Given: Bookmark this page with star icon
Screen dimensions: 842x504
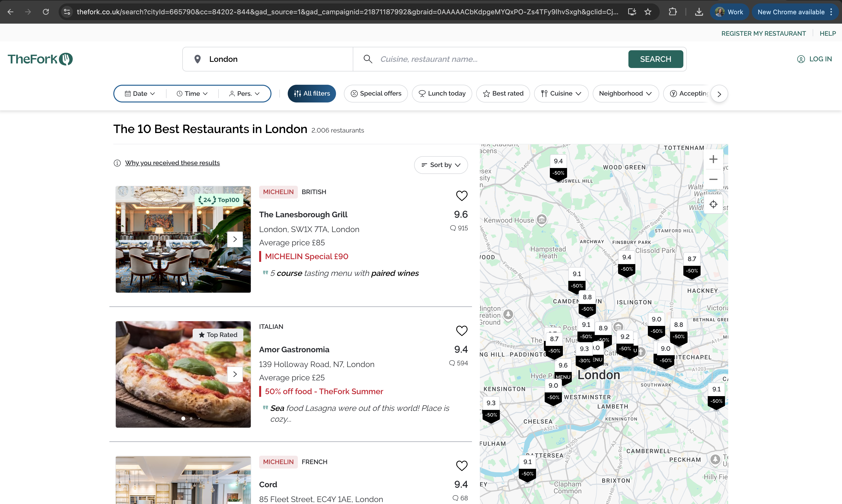Looking at the screenshot, I should point(648,12).
